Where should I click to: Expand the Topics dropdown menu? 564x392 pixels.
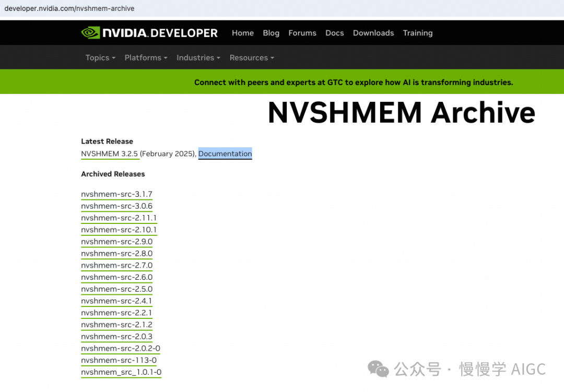(x=100, y=57)
